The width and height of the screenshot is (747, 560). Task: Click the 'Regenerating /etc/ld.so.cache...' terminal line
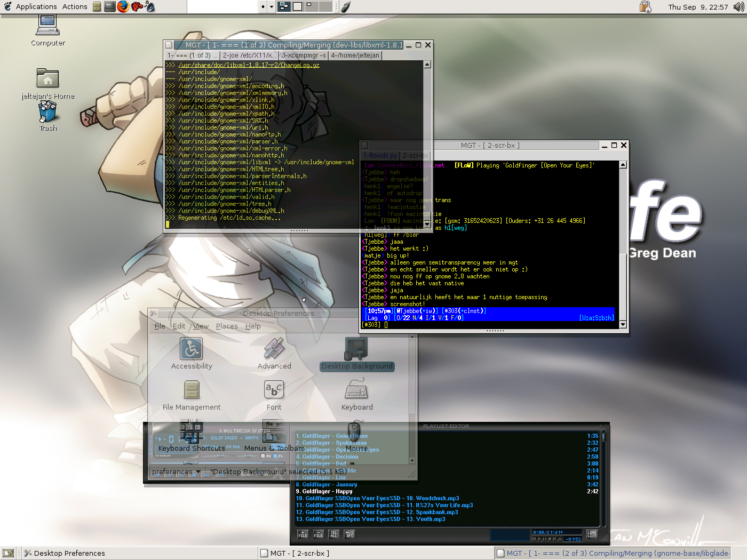224,218
